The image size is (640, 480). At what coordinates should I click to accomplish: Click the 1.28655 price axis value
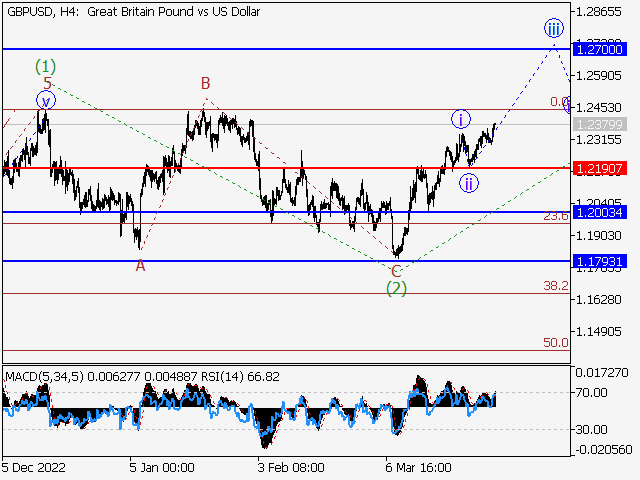598,12
